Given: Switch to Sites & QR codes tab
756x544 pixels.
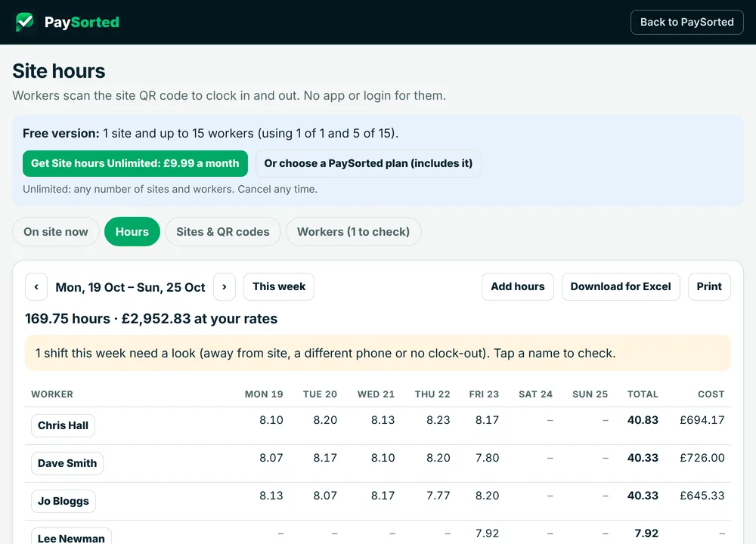Looking at the screenshot, I should (x=223, y=232).
